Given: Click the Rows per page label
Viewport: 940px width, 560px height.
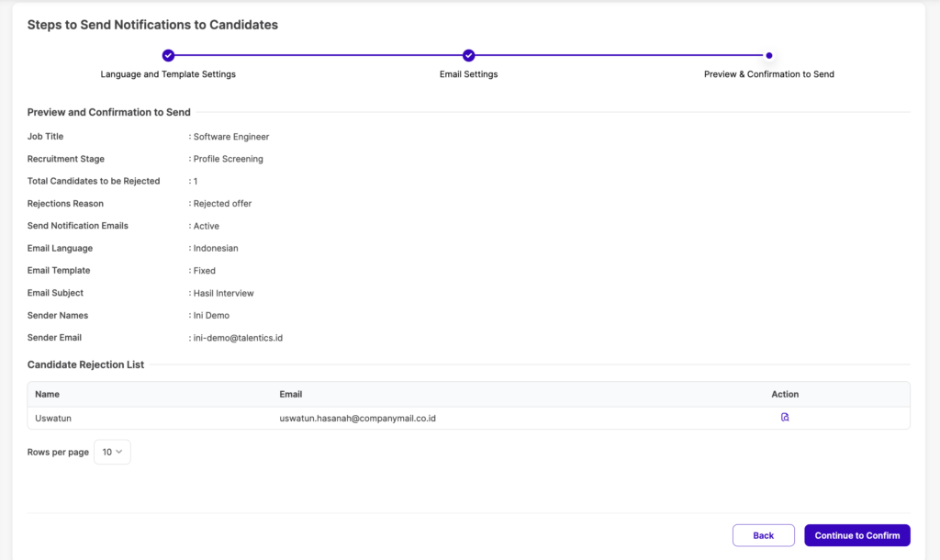Looking at the screenshot, I should (x=58, y=452).
